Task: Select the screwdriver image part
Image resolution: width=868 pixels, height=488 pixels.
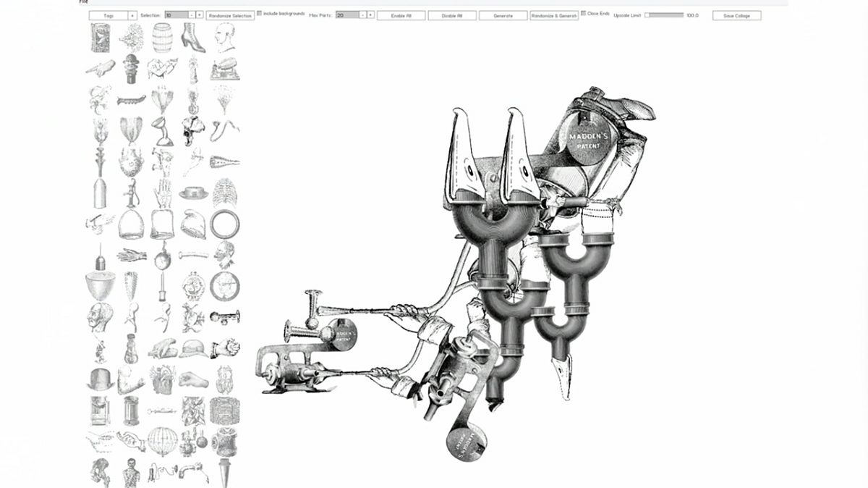Action: click(x=163, y=287)
